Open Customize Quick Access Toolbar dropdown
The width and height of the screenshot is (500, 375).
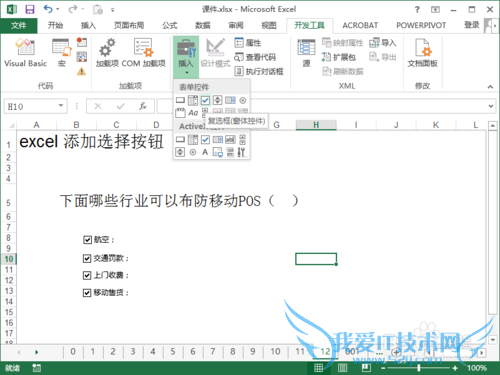click(113, 10)
